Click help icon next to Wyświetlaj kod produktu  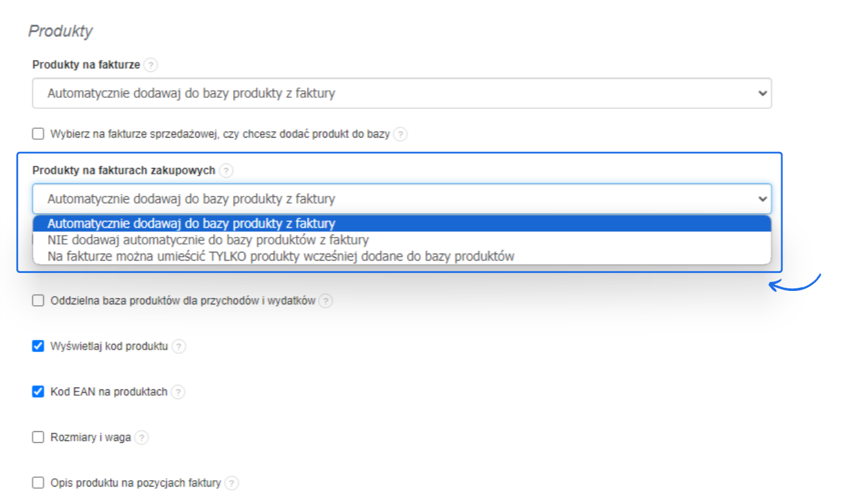click(x=179, y=346)
